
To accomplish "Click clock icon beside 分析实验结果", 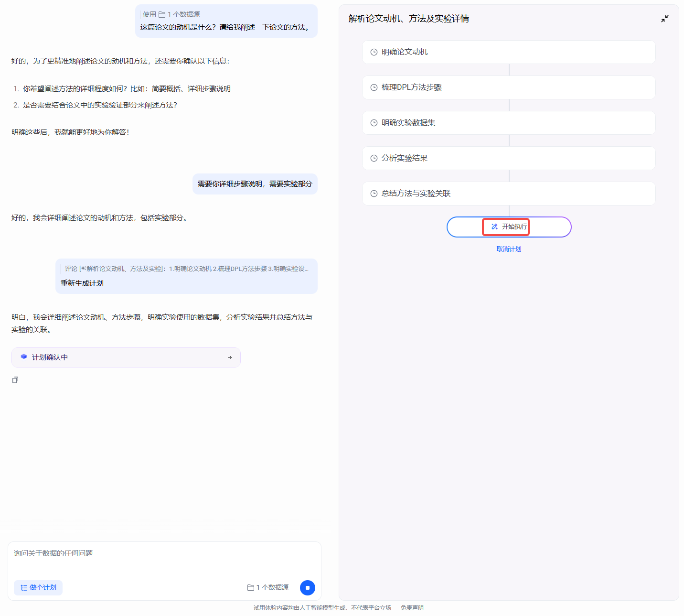I will pos(374,158).
